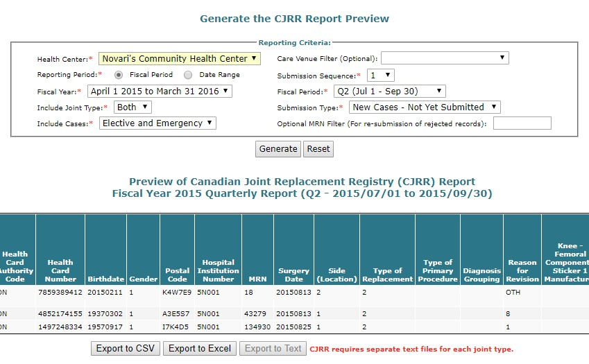Open the Health Center dropdown

[x=179, y=58]
